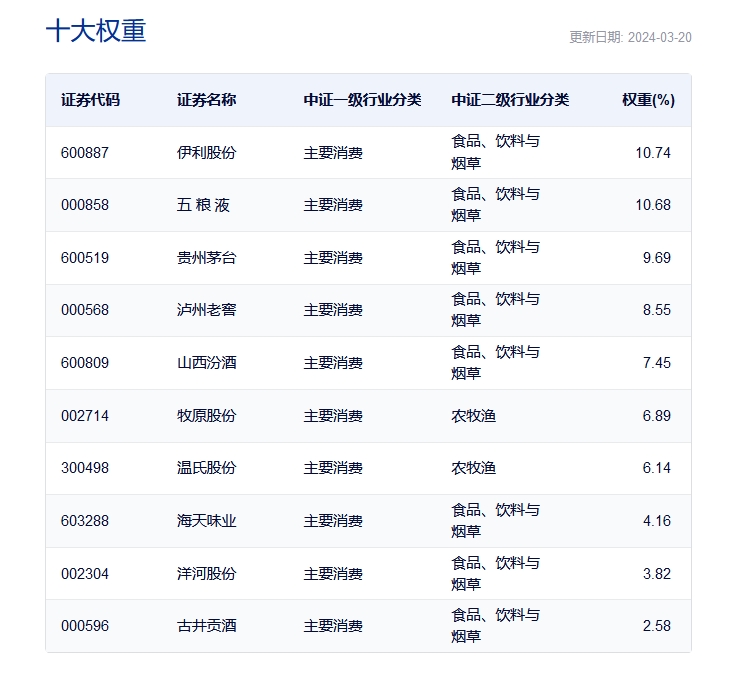
Task: Click 主要消费 in the 温氏股份 row
Action: click(x=333, y=467)
